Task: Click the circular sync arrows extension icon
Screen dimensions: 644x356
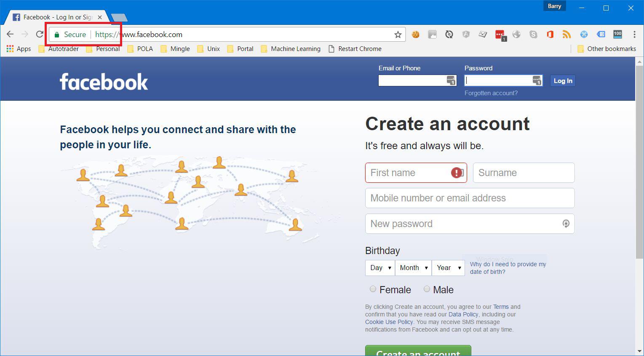Action: (x=449, y=35)
